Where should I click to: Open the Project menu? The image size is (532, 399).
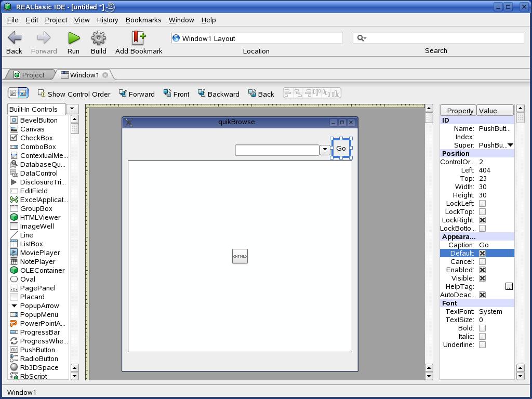click(x=56, y=20)
